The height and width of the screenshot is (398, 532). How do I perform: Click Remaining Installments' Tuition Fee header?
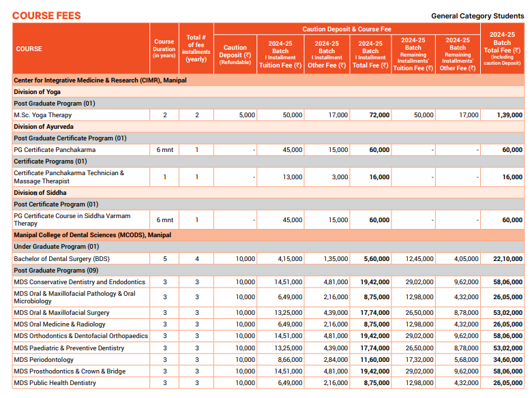tap(413, 55)
